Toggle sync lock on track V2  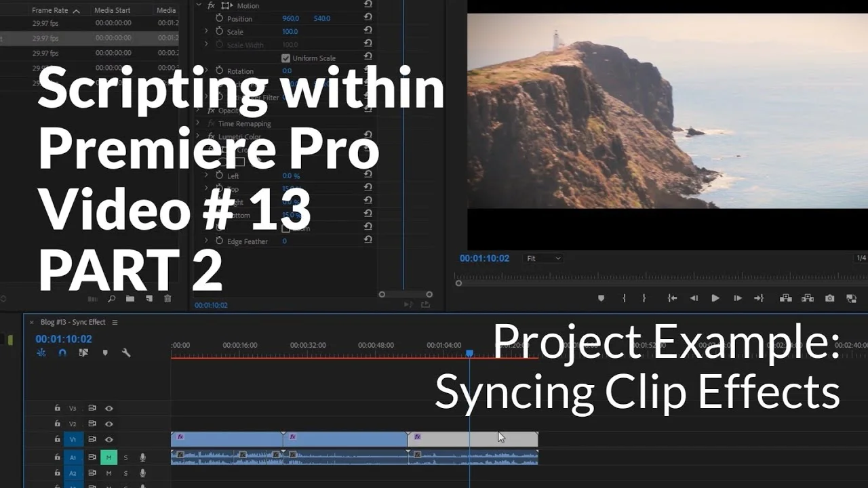click(x=92, y=424)
